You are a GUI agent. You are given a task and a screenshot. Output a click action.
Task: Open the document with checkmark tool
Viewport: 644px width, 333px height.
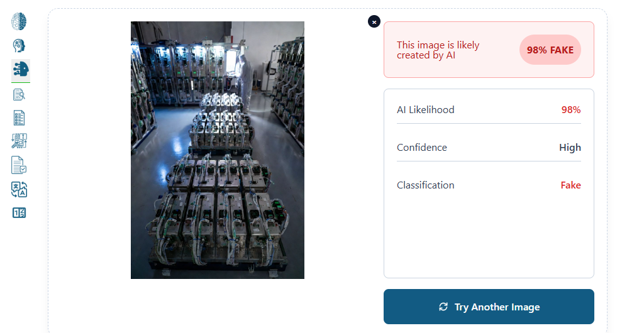tap(19, 165)
